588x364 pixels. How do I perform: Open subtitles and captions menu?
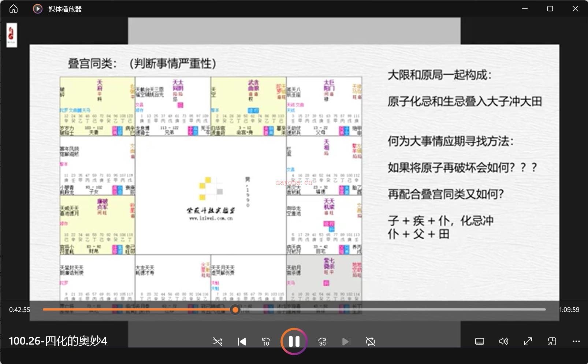click(480, 341)
